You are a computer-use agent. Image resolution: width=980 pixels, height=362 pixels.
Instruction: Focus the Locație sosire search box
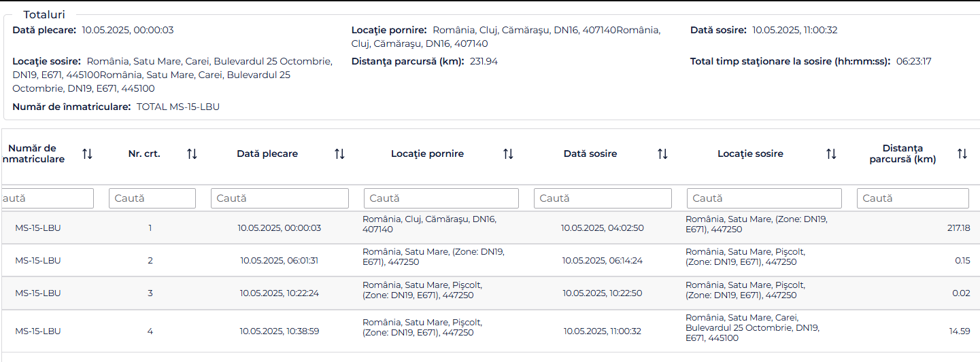(764, 198)
